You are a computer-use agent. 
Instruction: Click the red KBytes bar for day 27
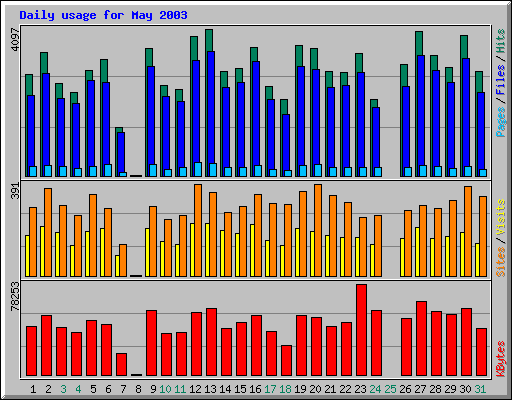pyautogui.click(x=421, y=339)
